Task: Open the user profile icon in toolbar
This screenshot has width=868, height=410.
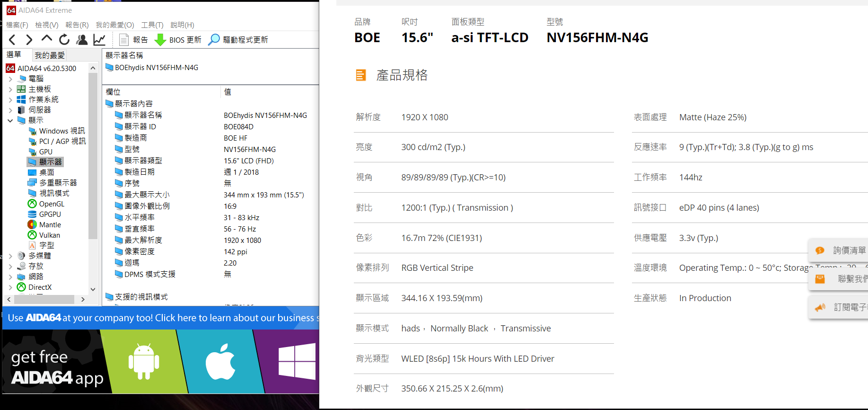Action: (82, 40)
